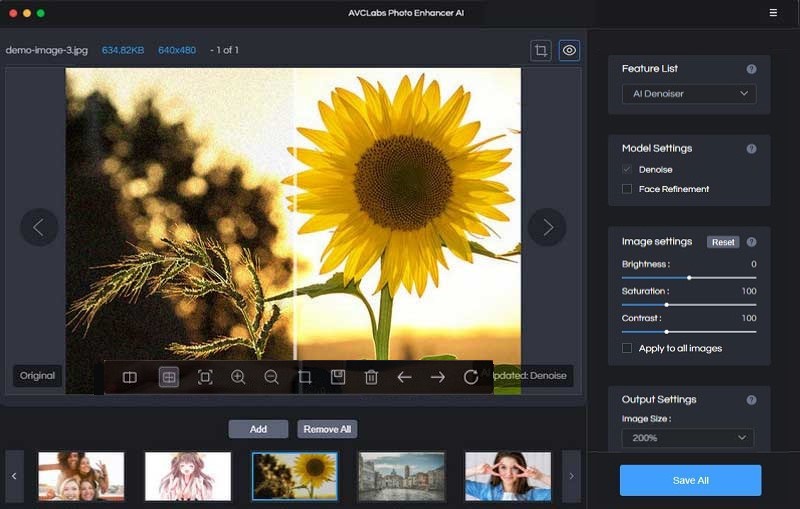This screenshot has width=800, height=509.
Task: Click the fit-to-screen icon
Action: click(x=205, y=377)
